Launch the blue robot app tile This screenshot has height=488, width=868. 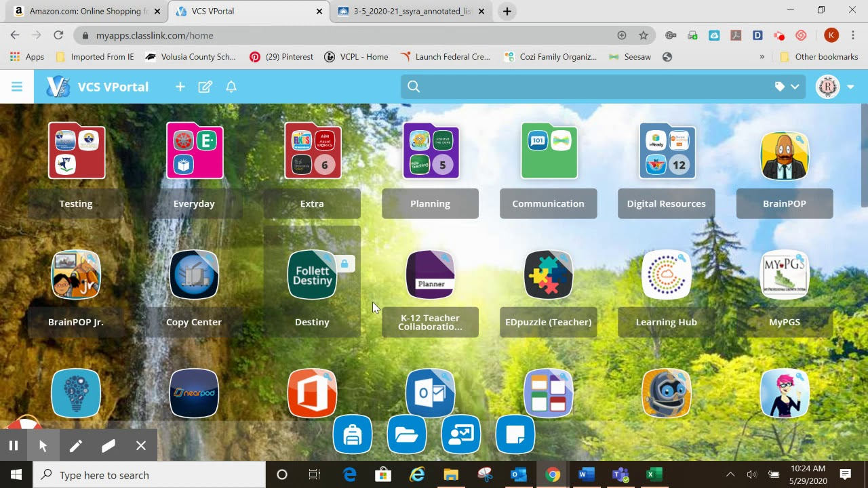(x=667, y=393)
